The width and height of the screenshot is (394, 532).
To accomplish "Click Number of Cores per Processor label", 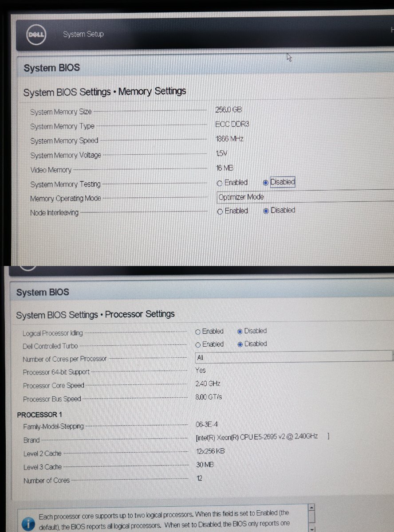I will coord(65,359).
